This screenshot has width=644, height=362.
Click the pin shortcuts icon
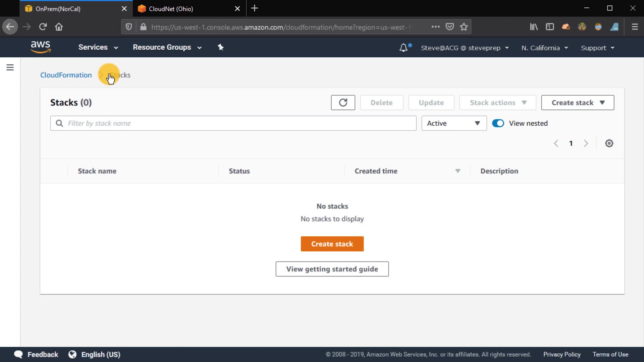[x=221, y=47]
